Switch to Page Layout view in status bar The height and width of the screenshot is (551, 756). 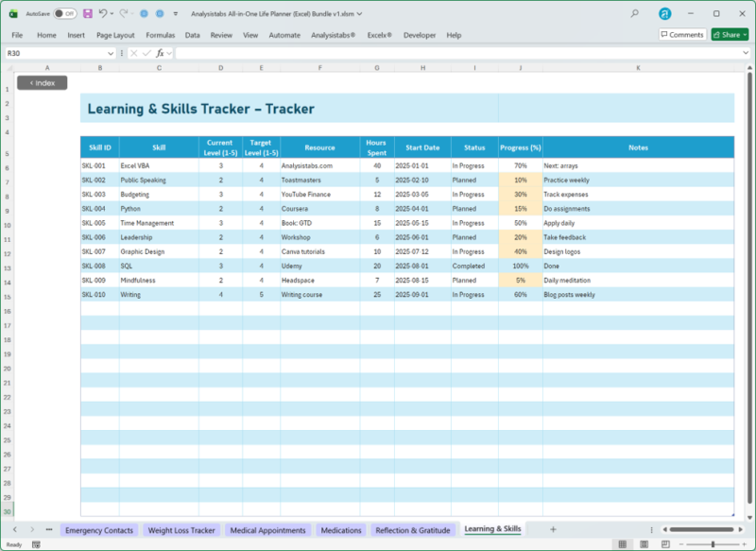643,544
